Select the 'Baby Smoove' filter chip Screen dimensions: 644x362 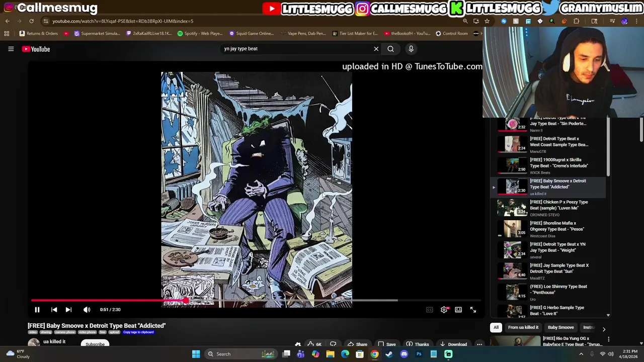point(560,327)
